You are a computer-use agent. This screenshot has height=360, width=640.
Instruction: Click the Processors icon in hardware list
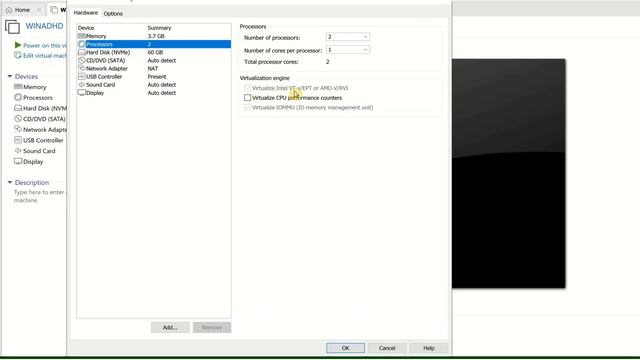(x=82, y=44)
